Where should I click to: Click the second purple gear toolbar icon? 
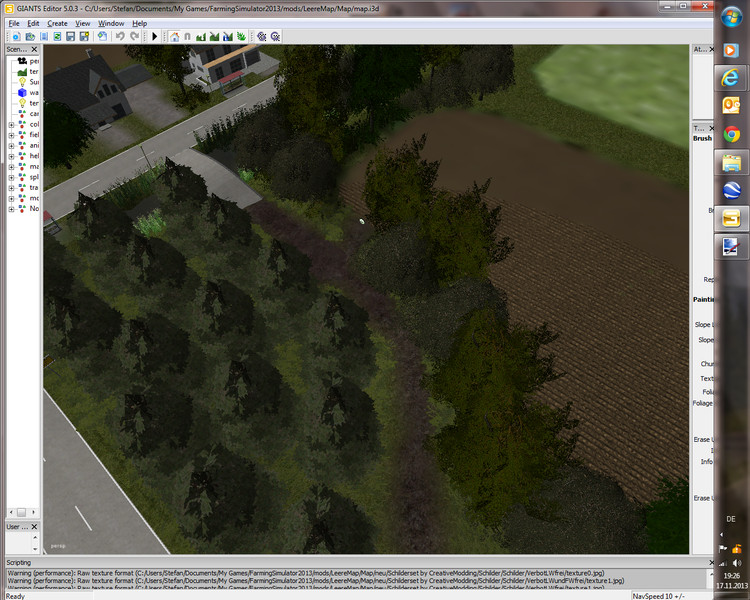pos(275,36)
